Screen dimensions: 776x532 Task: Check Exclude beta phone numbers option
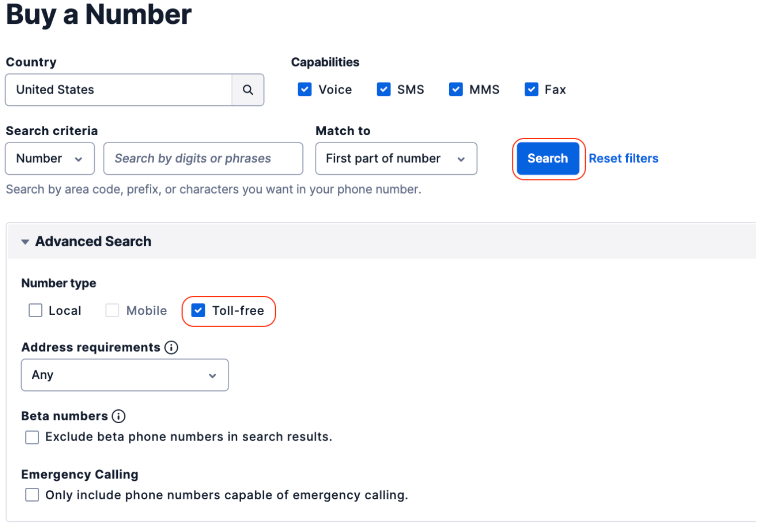[32, 438]
